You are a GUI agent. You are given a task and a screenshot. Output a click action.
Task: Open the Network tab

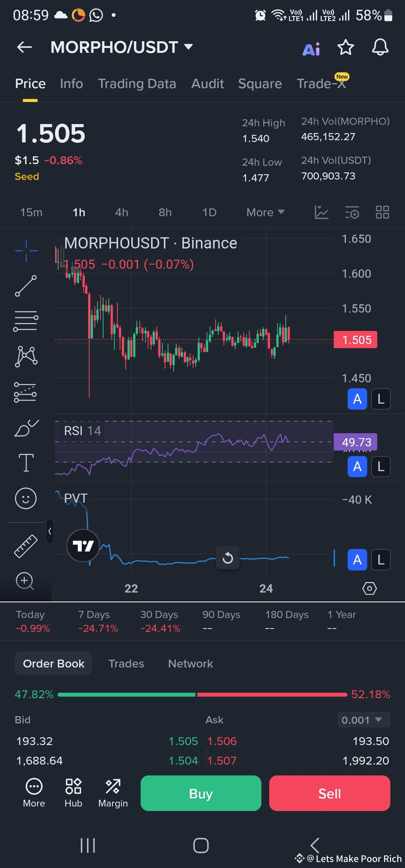coord(190,664)
